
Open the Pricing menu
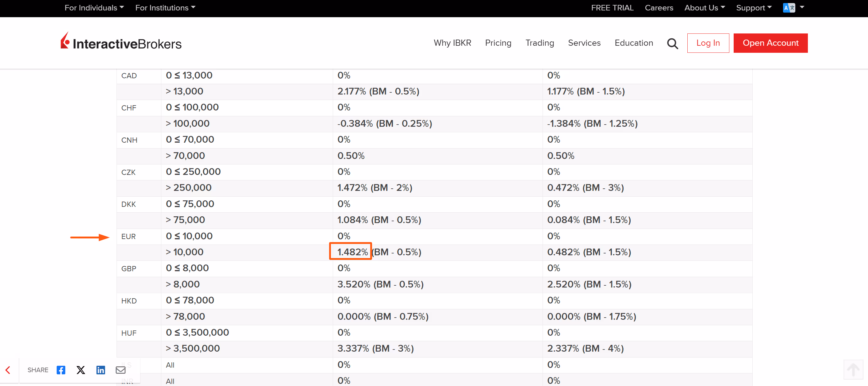click(x=498, y=43)
